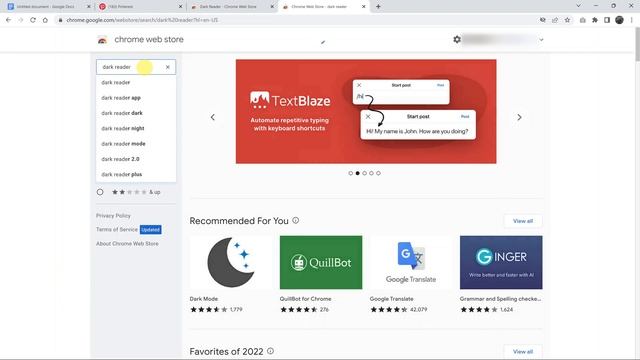Select the 2 stars & up rating filter
Screen dimensions: 640x360
[x=100, y=192]
